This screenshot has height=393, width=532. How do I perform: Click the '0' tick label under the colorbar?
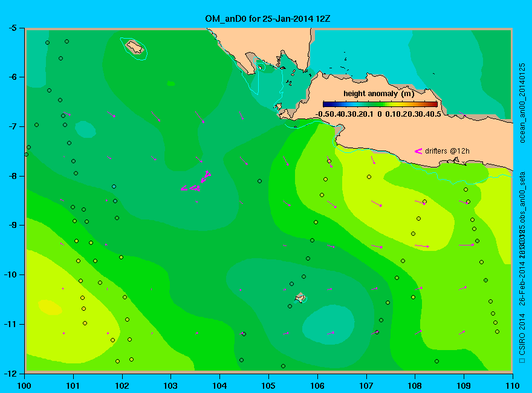(379, 114)
